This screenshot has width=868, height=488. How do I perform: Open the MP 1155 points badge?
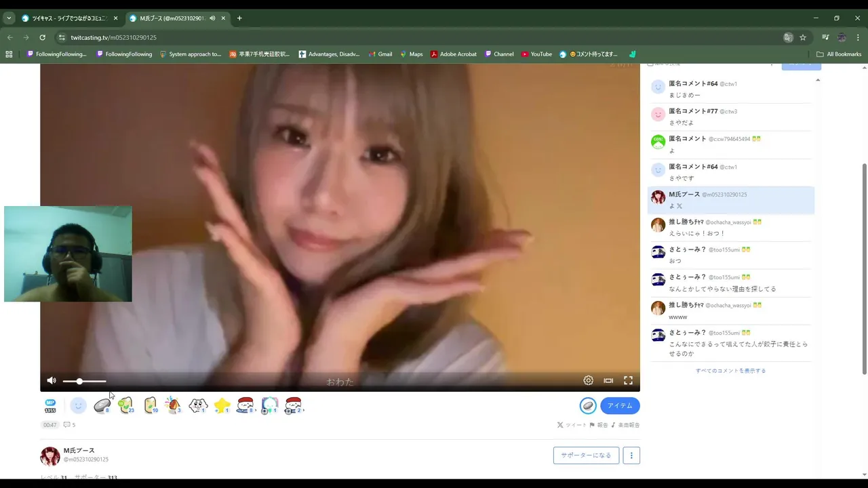point(50,406)
